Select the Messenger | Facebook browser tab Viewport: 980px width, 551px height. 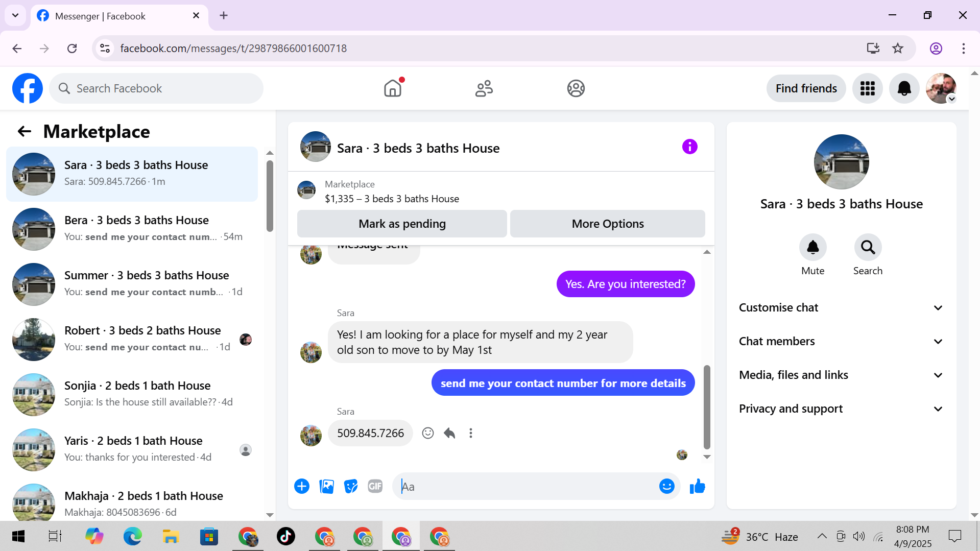(119, 16)
